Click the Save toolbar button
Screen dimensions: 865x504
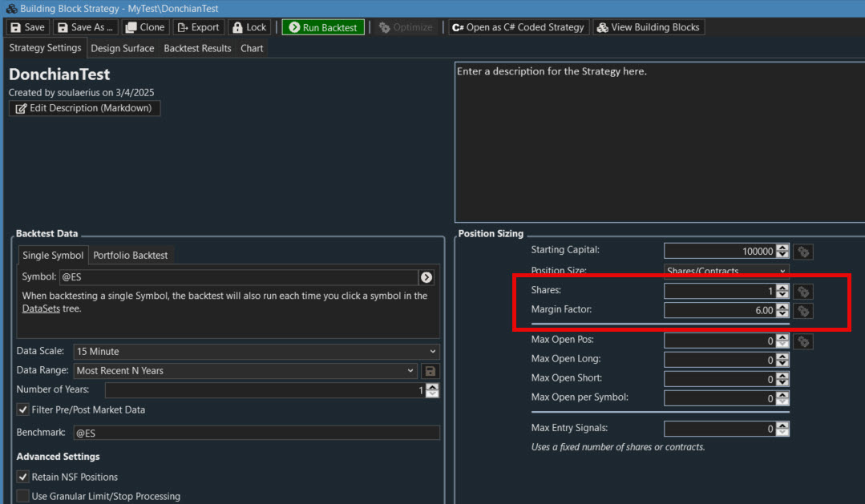click(x=28, y=27)
